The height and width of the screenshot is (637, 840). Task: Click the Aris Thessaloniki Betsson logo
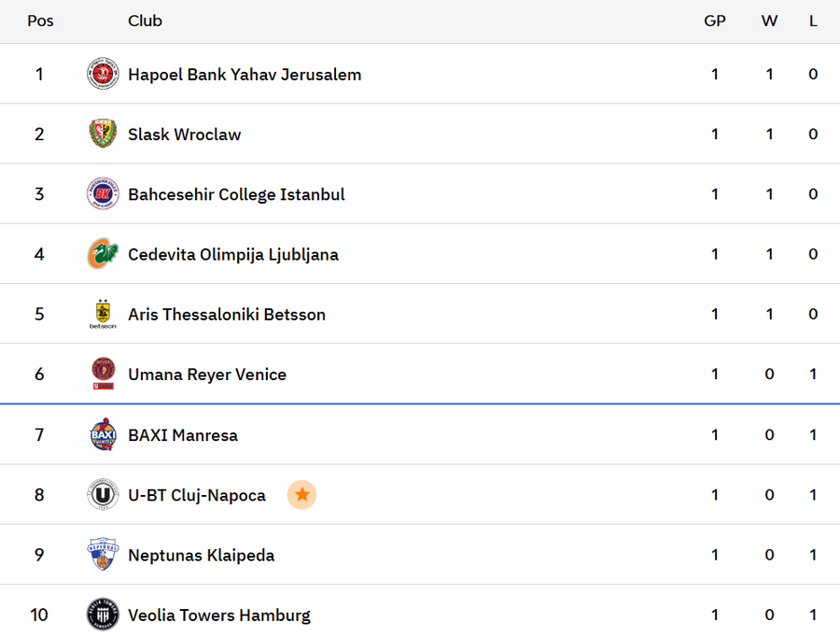pyautogui.click(x=103, y=314)
